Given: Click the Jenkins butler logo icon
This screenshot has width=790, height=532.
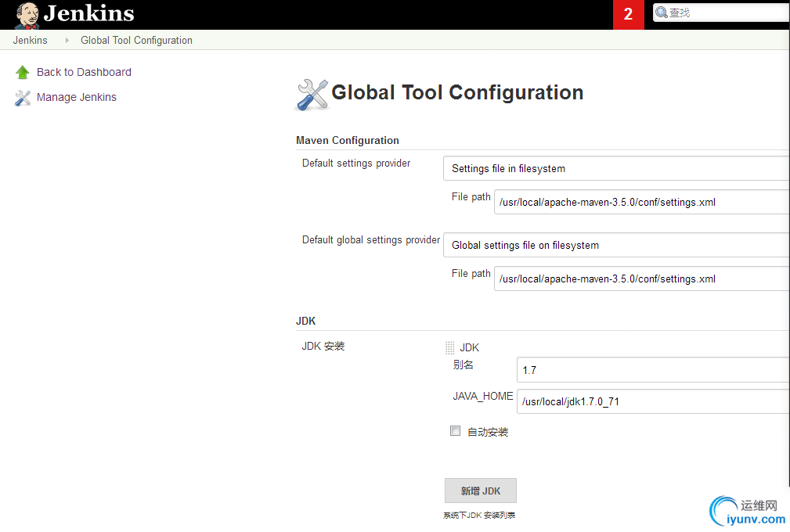Looking at the screenshot, I should tap(27, 15).
